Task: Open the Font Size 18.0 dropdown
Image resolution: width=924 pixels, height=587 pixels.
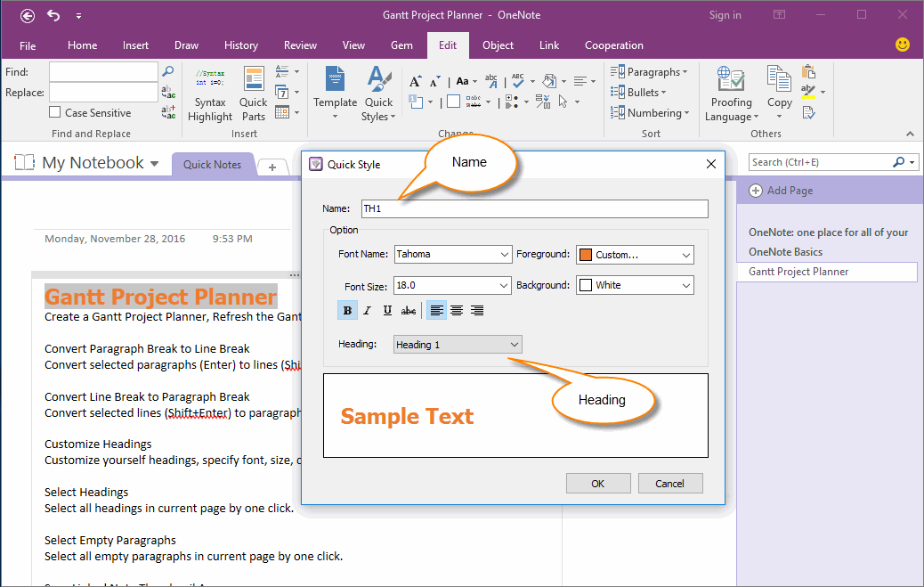Action: [x=504, y=286]
